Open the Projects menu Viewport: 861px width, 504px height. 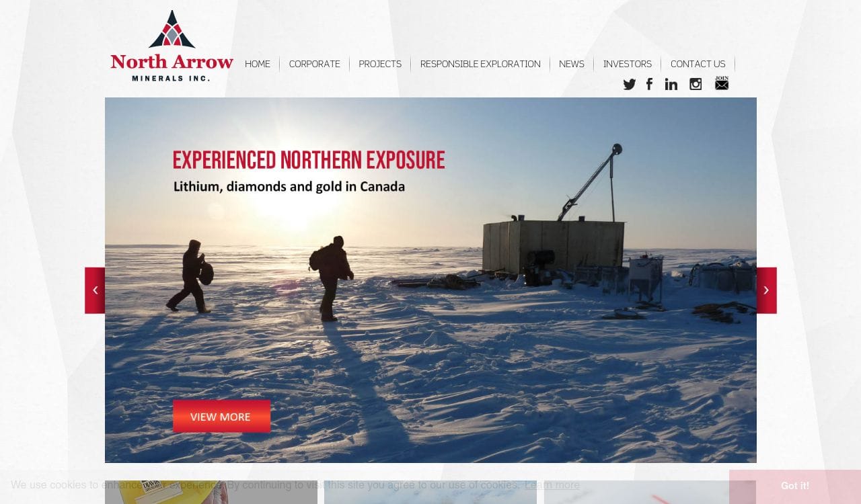380,64
